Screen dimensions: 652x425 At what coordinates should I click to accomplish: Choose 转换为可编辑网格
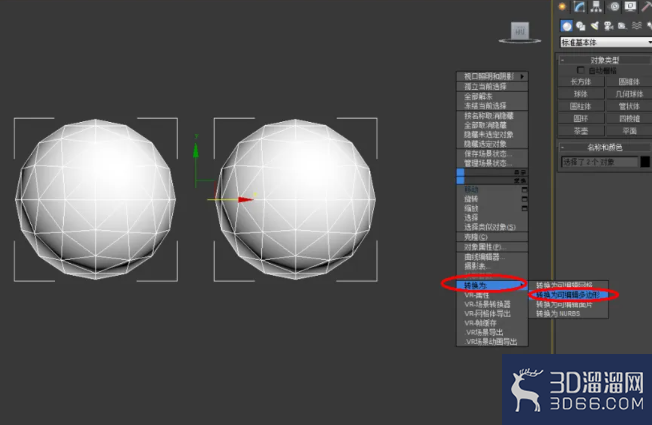(x=568, y=285)
